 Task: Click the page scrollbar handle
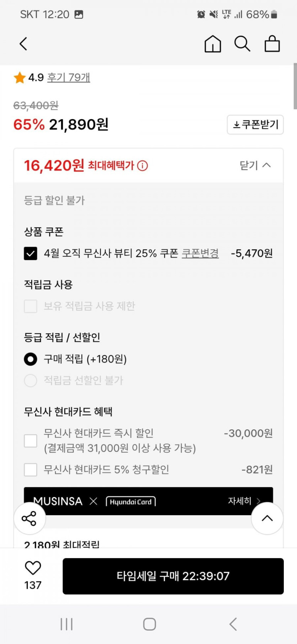tap(295, 86)
